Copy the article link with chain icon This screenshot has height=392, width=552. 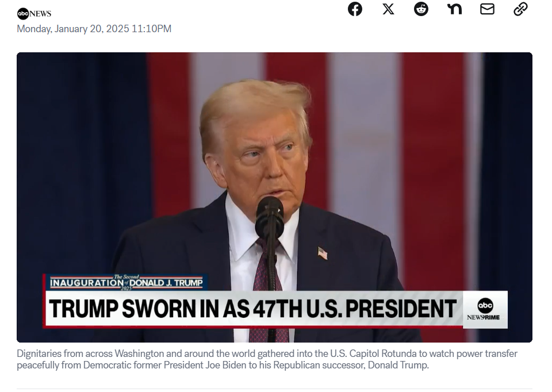[x=520, y=9]
